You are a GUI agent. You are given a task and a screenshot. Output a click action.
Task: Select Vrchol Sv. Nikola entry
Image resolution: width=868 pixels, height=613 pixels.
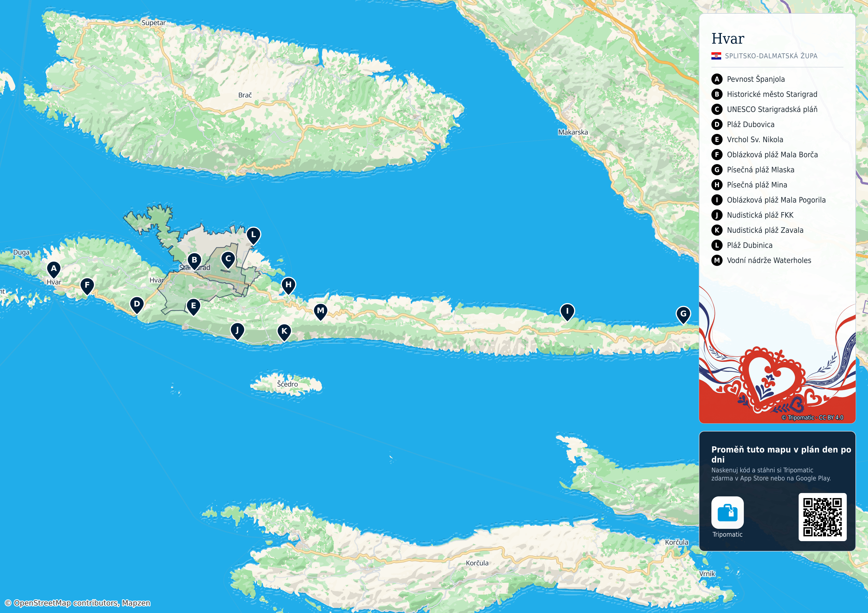pos(755,140)
